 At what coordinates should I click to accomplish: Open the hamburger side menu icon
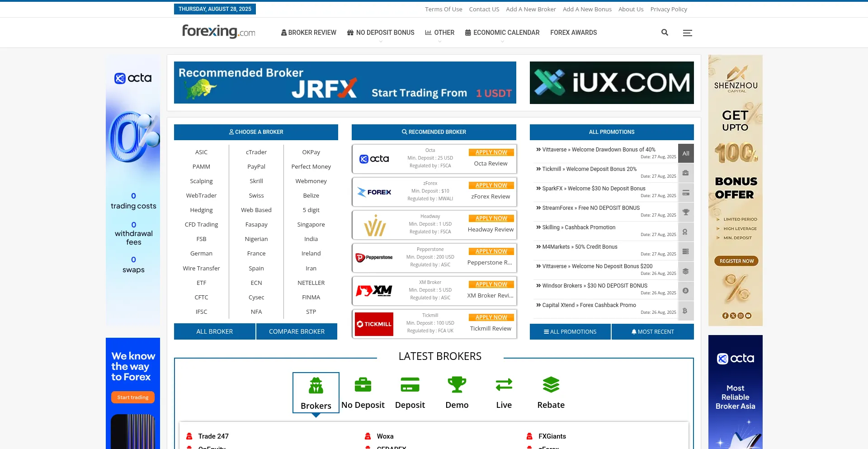click(x=688, y=33)
